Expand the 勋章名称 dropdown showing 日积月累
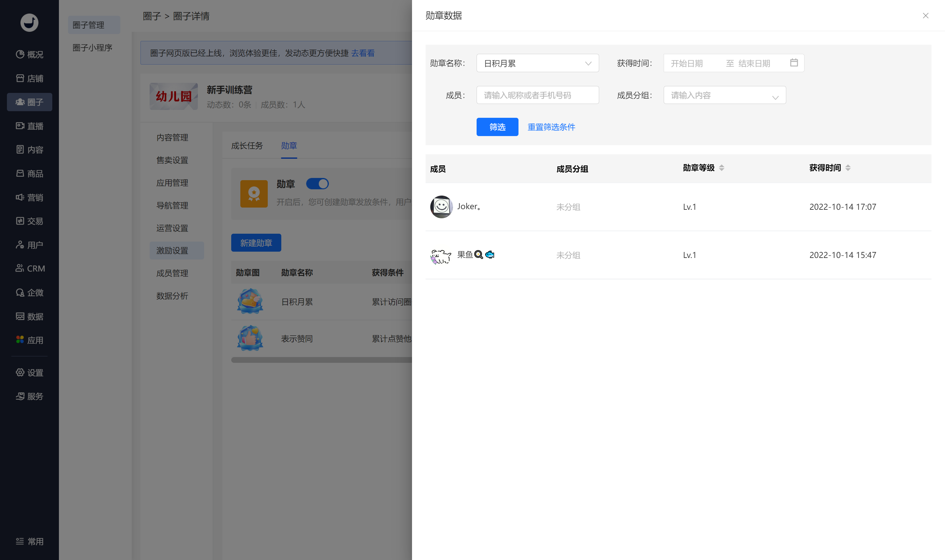Screen dimensions: 945x560 click(x=537, y=63)
